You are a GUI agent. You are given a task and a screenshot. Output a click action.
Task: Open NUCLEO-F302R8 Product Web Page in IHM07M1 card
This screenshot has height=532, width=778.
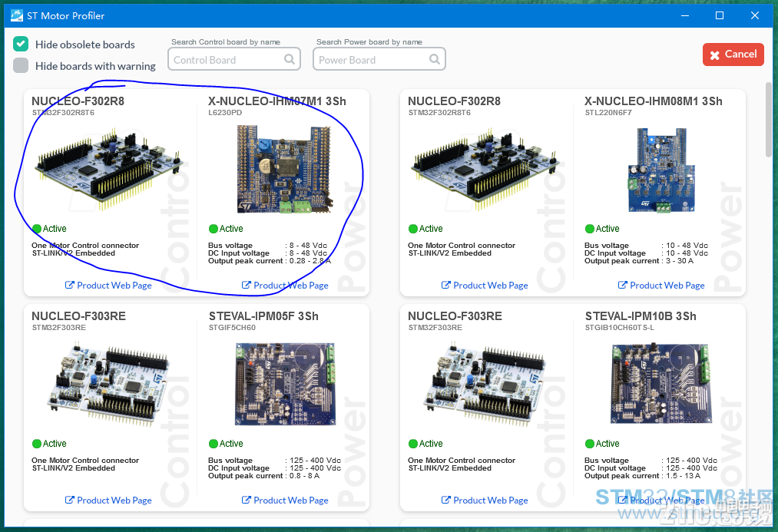108,285
